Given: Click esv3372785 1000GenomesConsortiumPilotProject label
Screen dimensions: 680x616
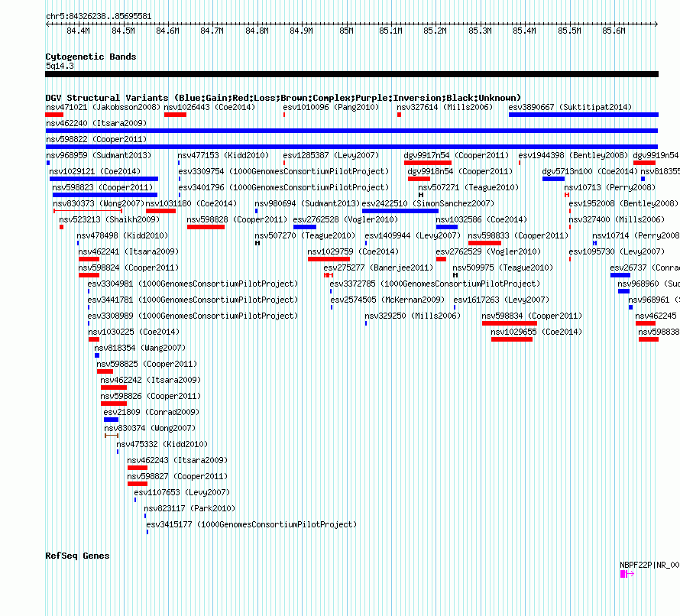Looking at the screenshot, I should click(435, 284).
